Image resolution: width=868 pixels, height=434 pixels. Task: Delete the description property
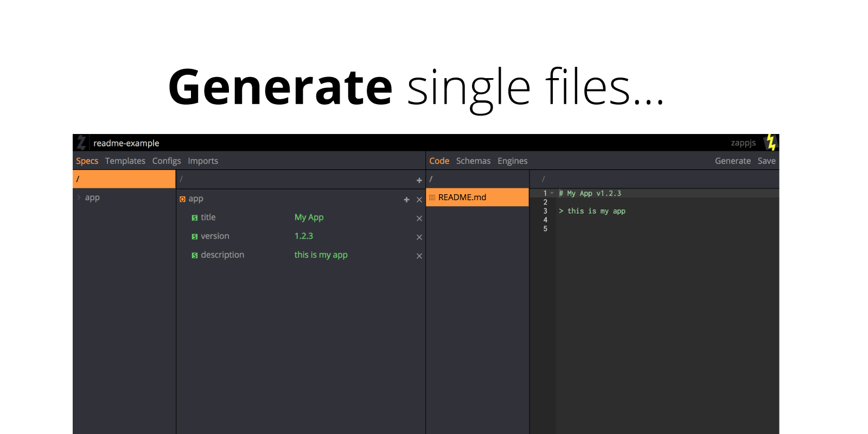[419, 256]
